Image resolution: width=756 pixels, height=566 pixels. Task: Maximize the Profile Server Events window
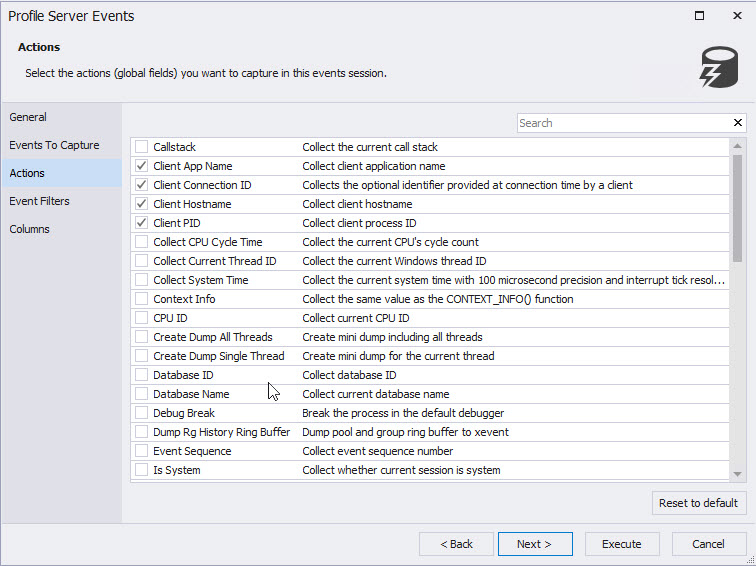tap(699, 16)
